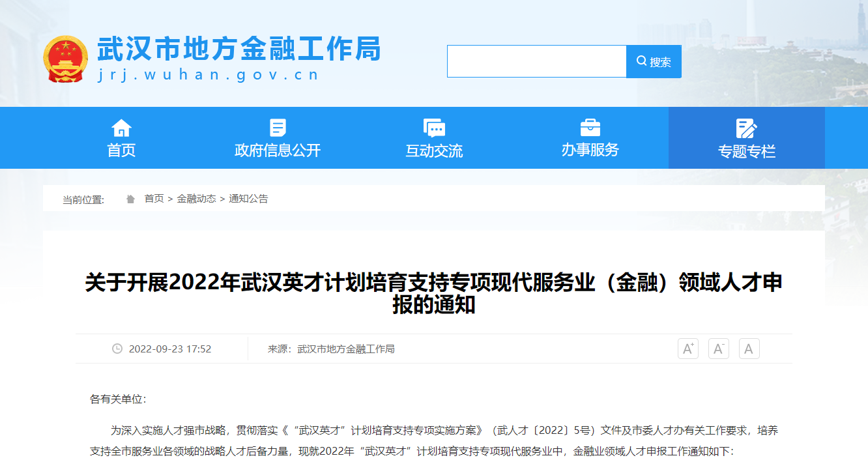Select the 办事服务 navigation tab
The image size is (868, 473).
click(589, 149)
